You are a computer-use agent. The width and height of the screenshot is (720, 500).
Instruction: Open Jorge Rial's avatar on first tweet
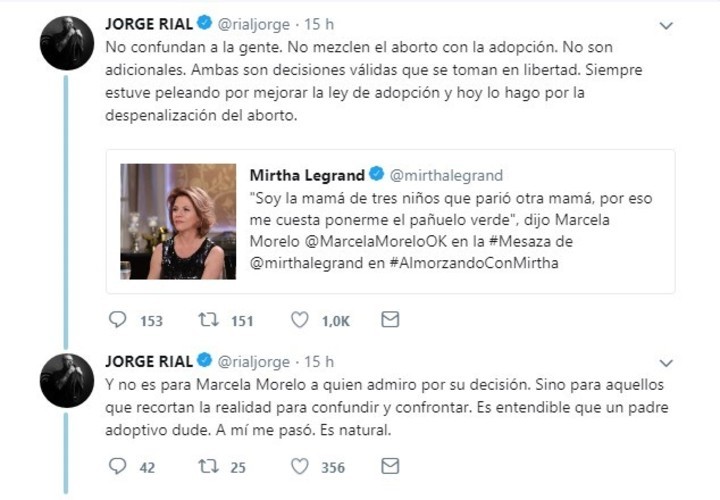[67, 44]
